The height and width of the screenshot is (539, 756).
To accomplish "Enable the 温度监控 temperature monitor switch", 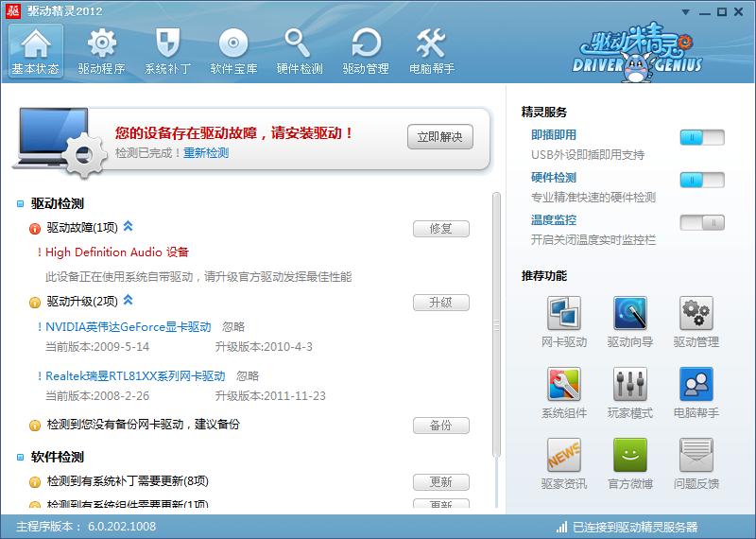I will [x=701, y=223].
